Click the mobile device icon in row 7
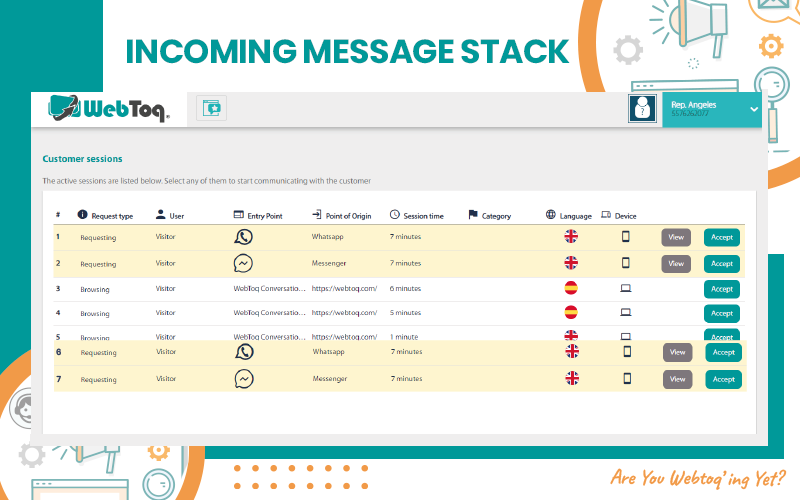Viewport: 800px width, 500px height. tap(627, 379)
